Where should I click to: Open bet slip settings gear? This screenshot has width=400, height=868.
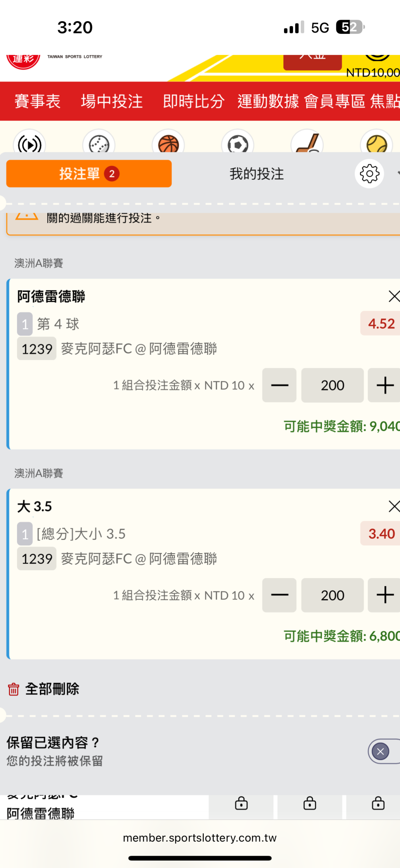pyautogui.click(x=369, y=174)
